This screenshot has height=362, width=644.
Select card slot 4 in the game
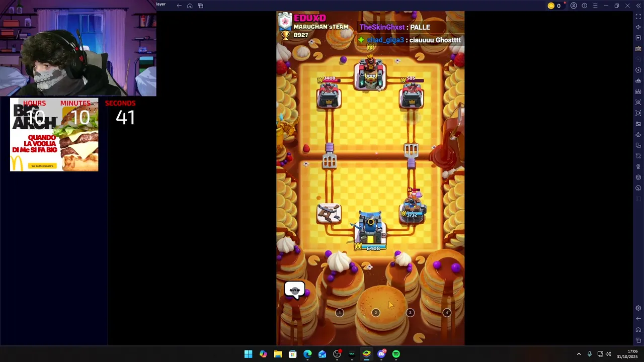click(x=447, y=313)
